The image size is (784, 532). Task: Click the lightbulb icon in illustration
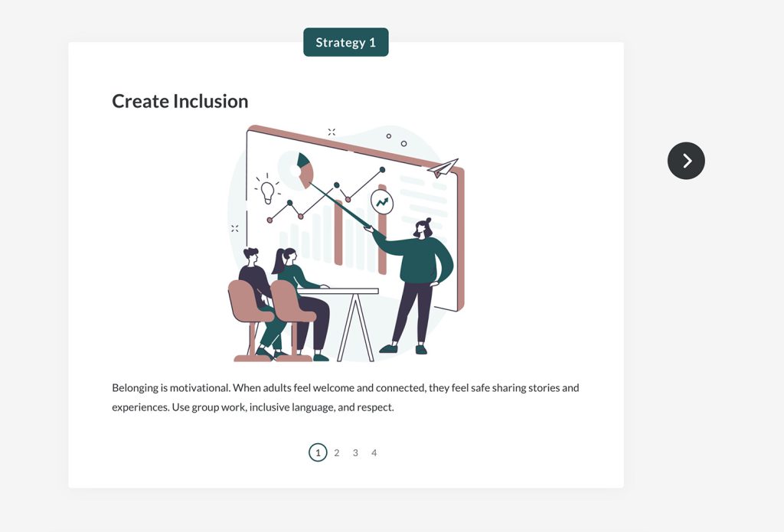[x=267, y=190]
